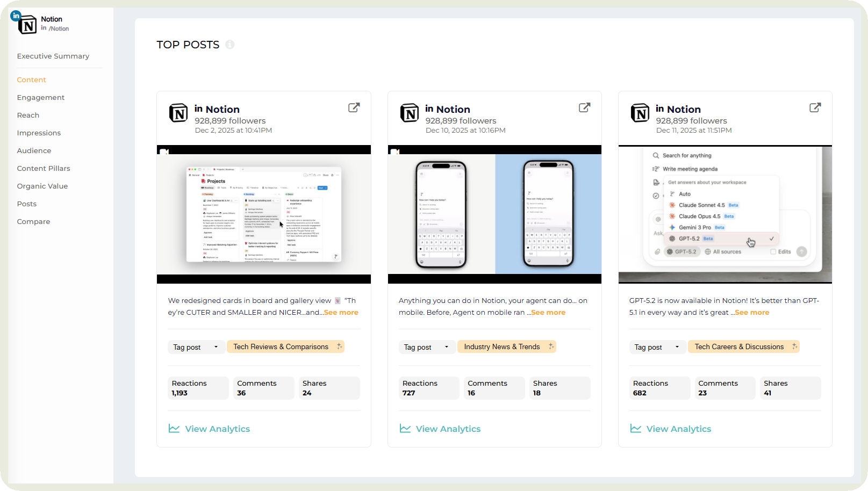Image resolution: width=868 pixels, height=491 pixels.
Task: Open the Content Pillars section
Action: coord(44,169)
